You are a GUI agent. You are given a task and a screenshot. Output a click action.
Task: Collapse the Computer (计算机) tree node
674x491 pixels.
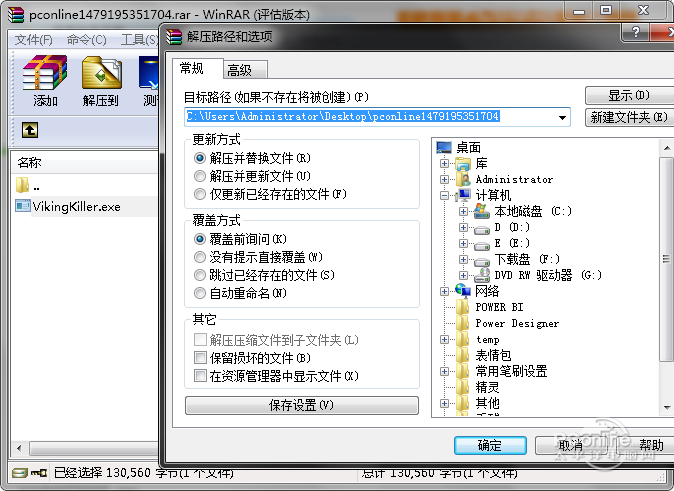click(444, 195)
